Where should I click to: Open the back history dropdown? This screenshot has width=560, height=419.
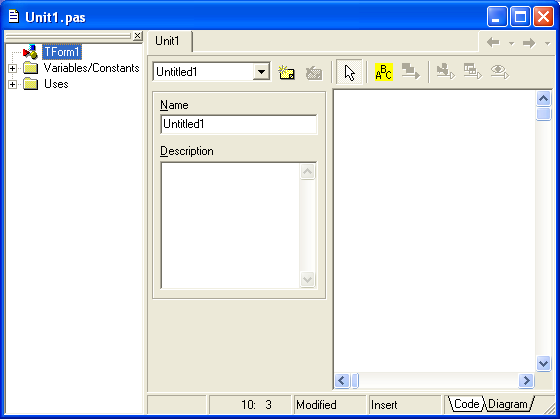click(511, 43)
